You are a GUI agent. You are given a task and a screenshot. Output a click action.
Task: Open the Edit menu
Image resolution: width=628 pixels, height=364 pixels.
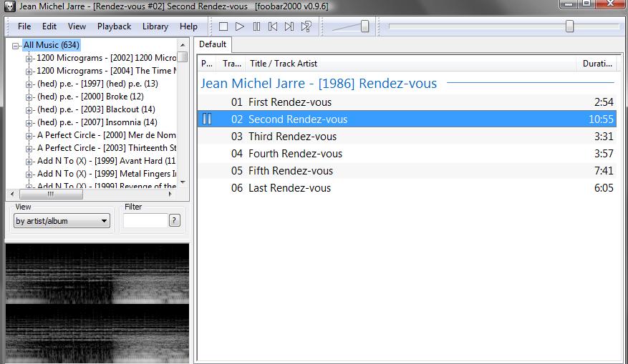(x=49, y=26)
